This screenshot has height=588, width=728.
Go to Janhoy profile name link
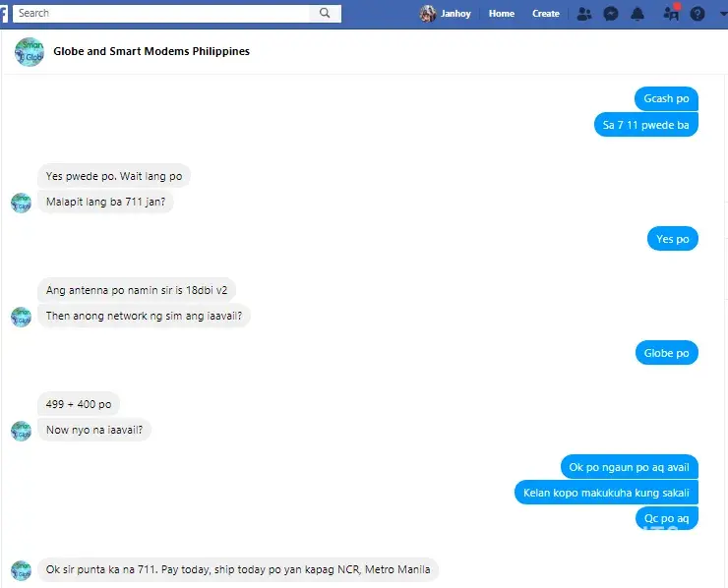tap(455, 14)
